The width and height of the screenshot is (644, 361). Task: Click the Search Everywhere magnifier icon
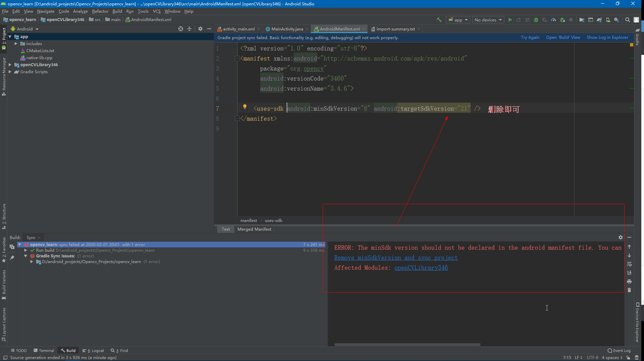pos(628,20)
